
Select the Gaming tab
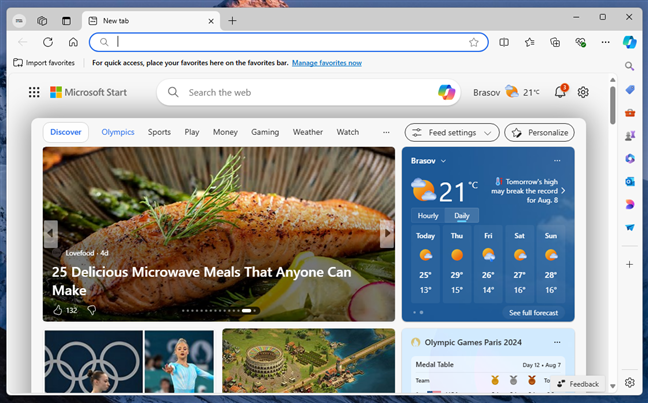(265, 132)
